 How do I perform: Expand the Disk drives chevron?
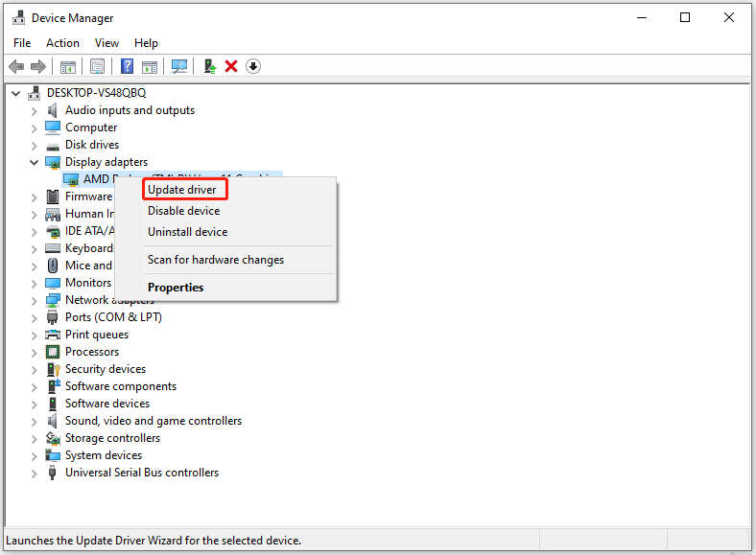pos(34,146)
